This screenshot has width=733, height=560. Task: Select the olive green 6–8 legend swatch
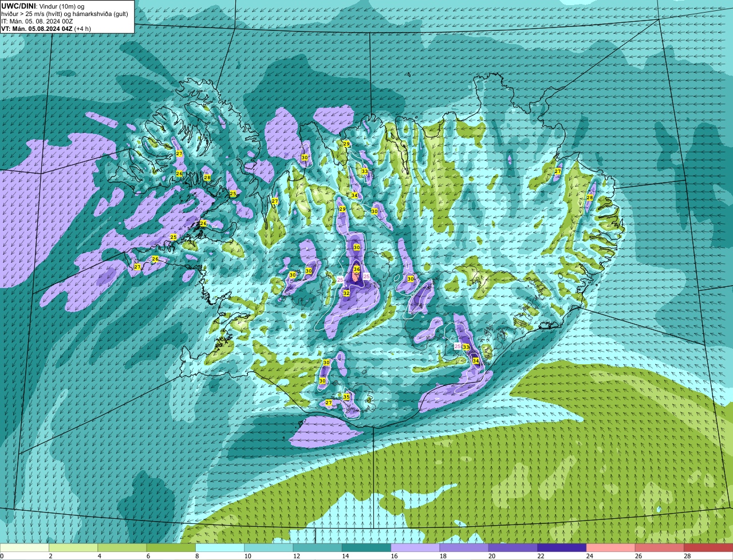pos(171,547)
